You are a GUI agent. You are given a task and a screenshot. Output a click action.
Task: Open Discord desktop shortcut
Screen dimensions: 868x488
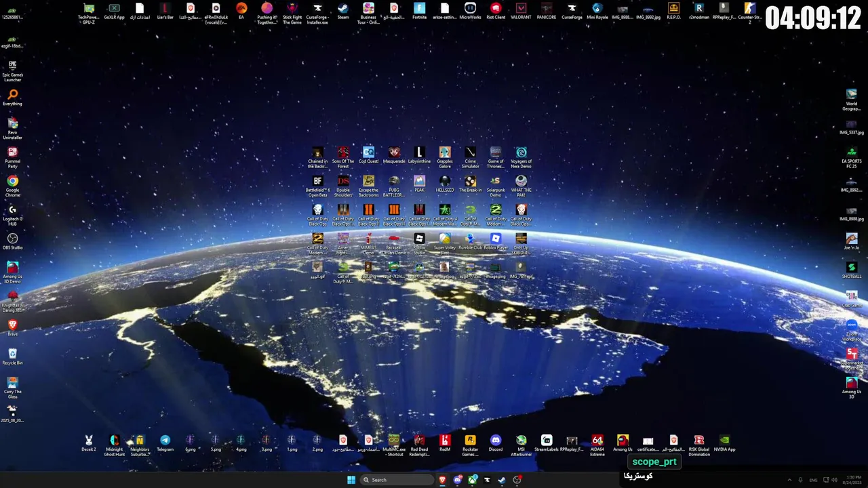click(496, 443)
